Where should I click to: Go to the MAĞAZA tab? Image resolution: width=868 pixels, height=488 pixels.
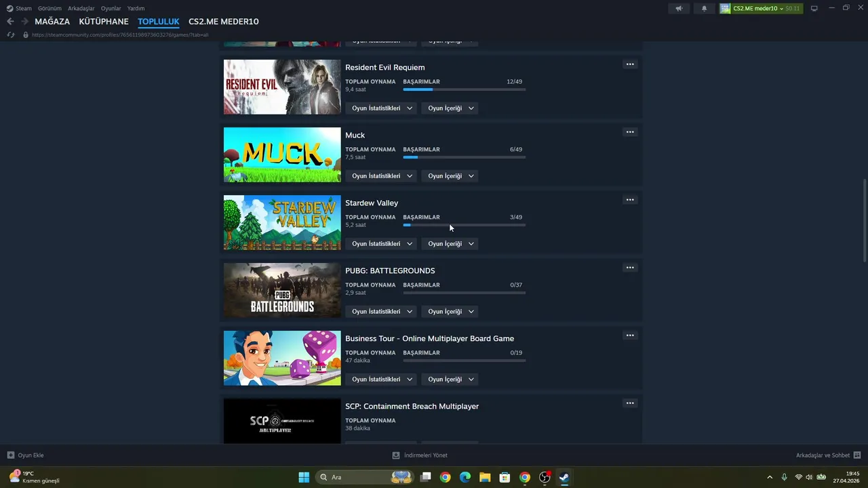coord(52,22)
